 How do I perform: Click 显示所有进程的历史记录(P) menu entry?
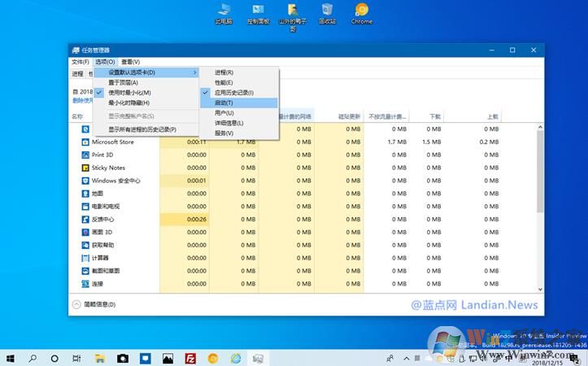(142, 129)
